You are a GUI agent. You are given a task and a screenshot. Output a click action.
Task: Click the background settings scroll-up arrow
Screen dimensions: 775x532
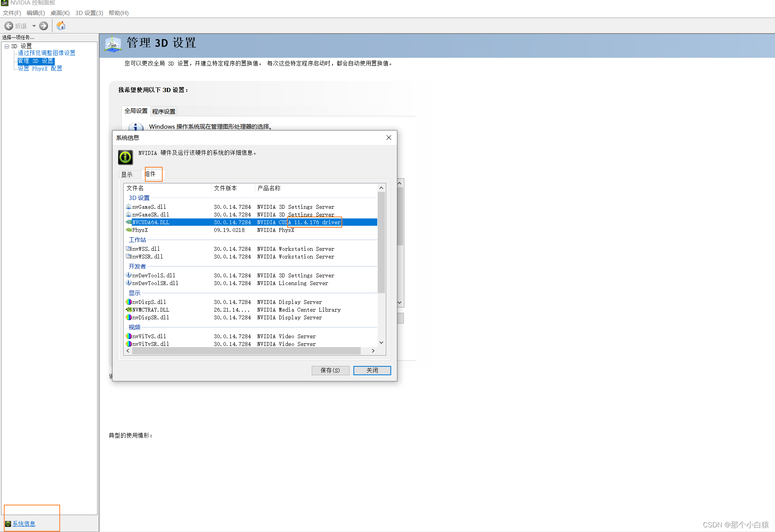[400, 183]
